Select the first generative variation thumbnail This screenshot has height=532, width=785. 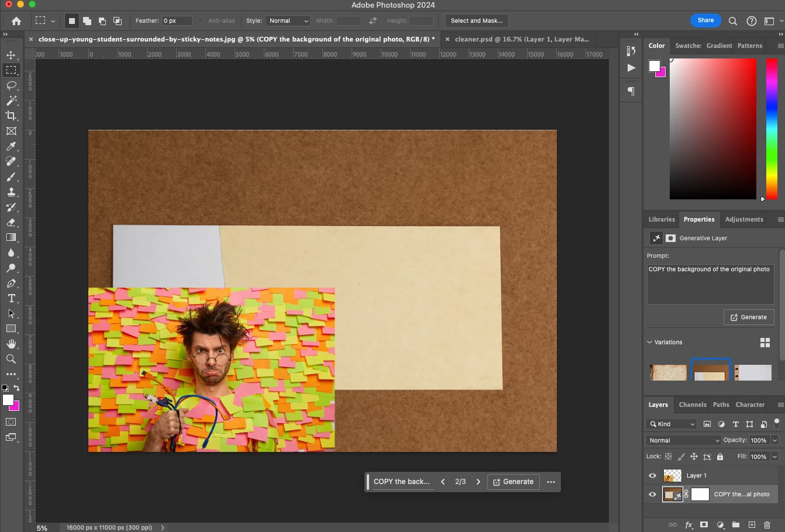(x=668, y=372)
